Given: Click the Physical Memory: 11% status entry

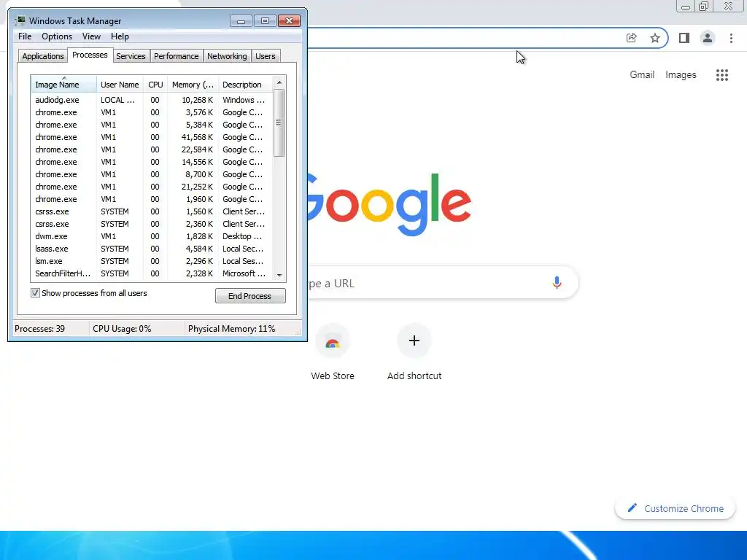Looking at the screenshot, I should point(231,329).
